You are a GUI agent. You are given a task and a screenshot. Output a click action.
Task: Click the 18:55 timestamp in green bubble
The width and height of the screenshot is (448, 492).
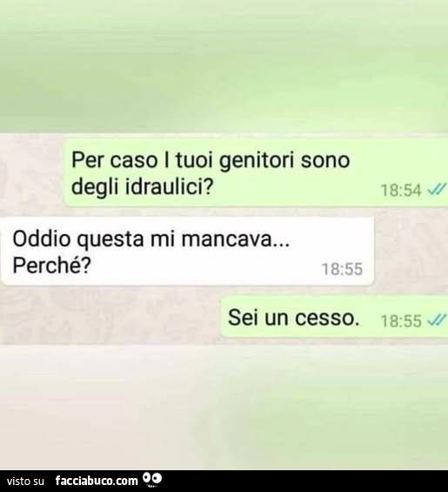pos(401,321)
